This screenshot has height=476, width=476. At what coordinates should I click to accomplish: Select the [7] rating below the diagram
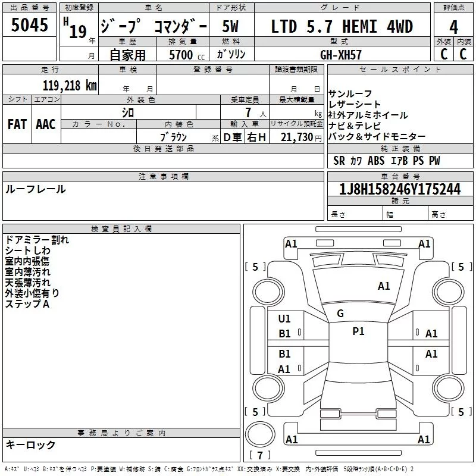point(259,456)
